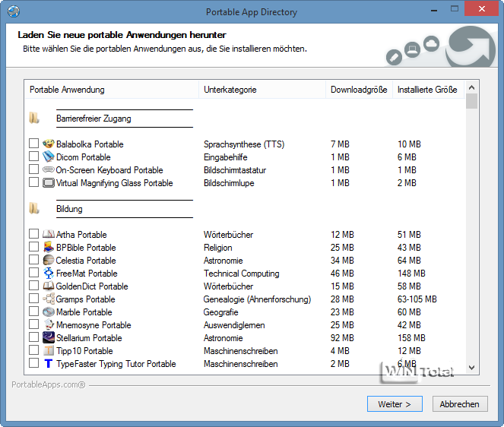Click the 92 MB download size
Image resolution: width=504 pixels, height=427 pixels.
(342, 338)
